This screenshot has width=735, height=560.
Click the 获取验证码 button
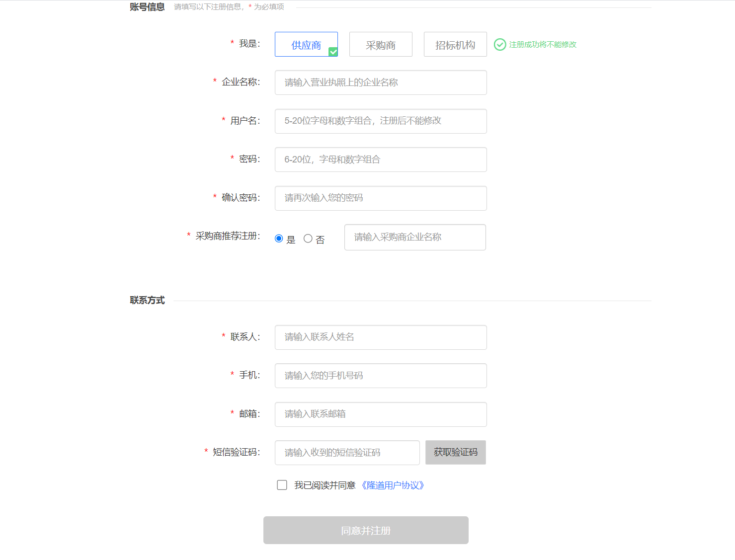tap(456, 452)
